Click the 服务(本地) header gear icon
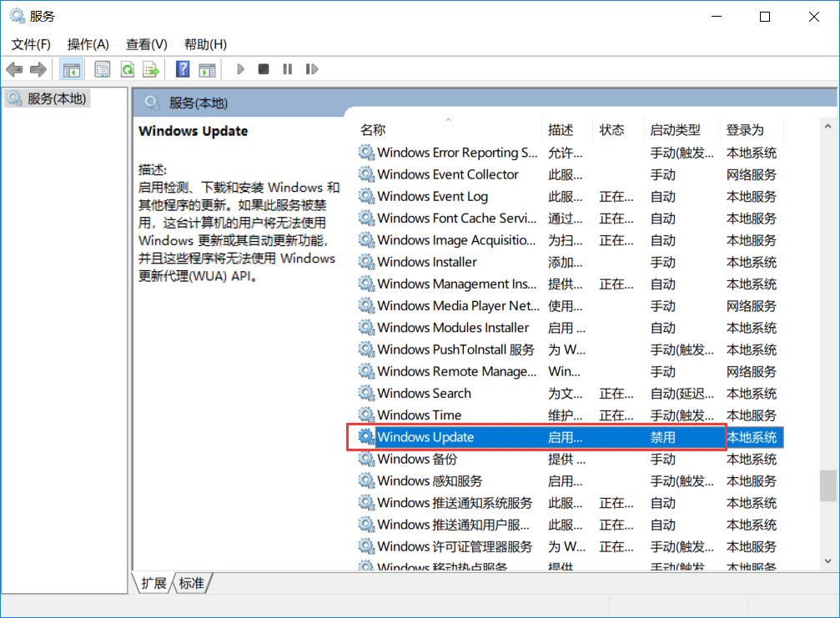The width and height of the screenshot is (840, 618). [152, 103]
